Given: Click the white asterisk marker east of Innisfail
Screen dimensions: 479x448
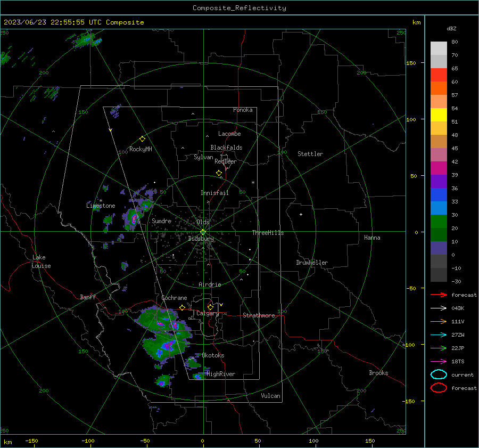Looking at the screenshot, I should coord(253,183).
